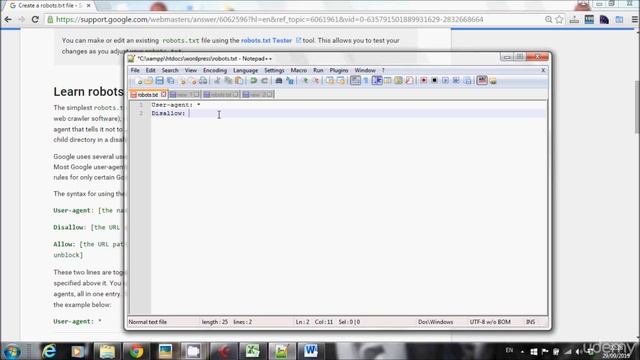Open Word from the taskbar
640x360 pixels.
click(x=311, y=351)
